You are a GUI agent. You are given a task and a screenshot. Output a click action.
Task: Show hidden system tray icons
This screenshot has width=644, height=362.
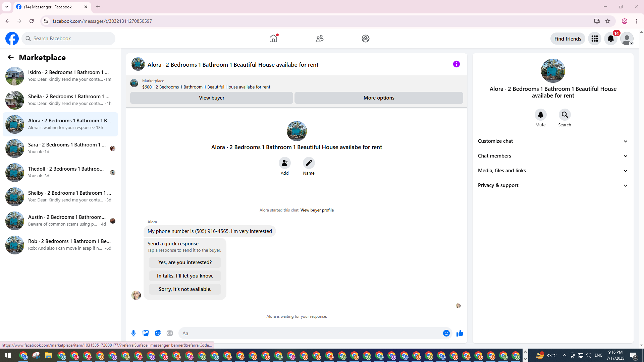tap(564, 355)
